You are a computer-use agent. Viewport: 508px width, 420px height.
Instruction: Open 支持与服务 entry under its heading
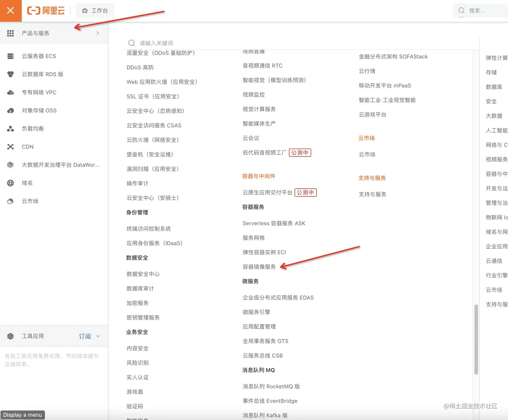pos(372,194)
